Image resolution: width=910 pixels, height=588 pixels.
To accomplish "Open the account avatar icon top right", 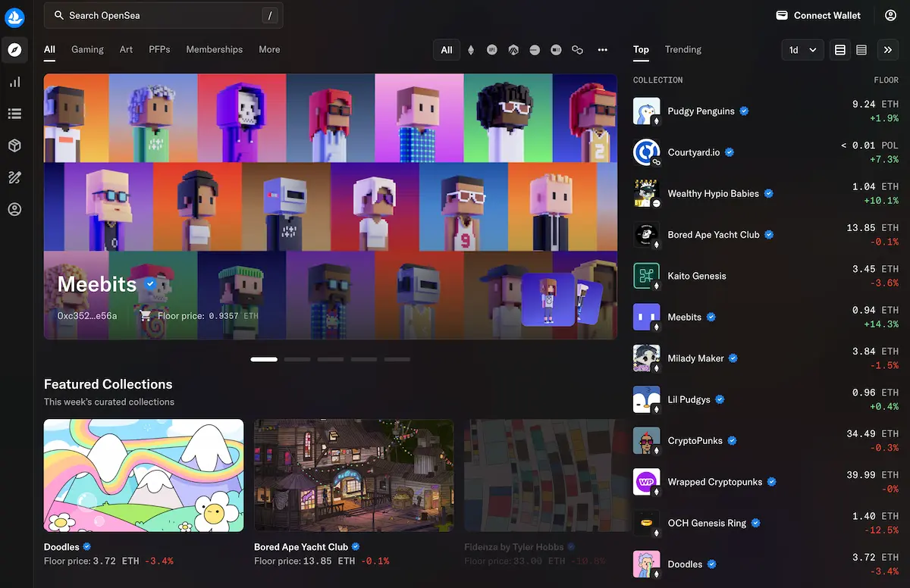I will click(891, 15).
